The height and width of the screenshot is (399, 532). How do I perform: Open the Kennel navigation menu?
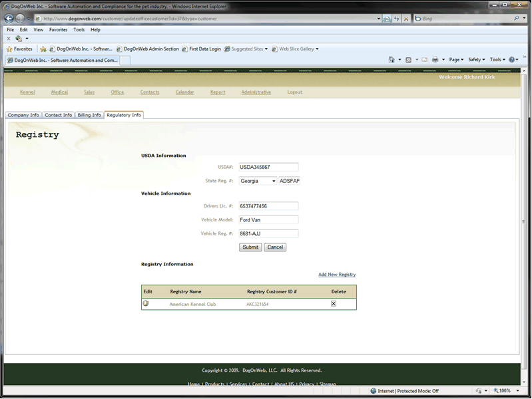(x=27, y=92)
